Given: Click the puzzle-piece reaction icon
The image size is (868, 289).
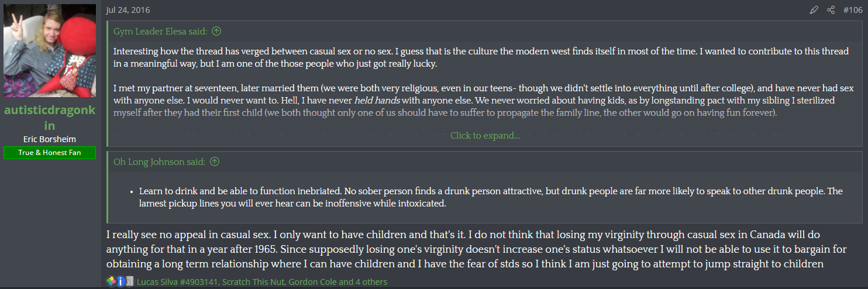Looking at the screenshot, I should pos(111,281).
